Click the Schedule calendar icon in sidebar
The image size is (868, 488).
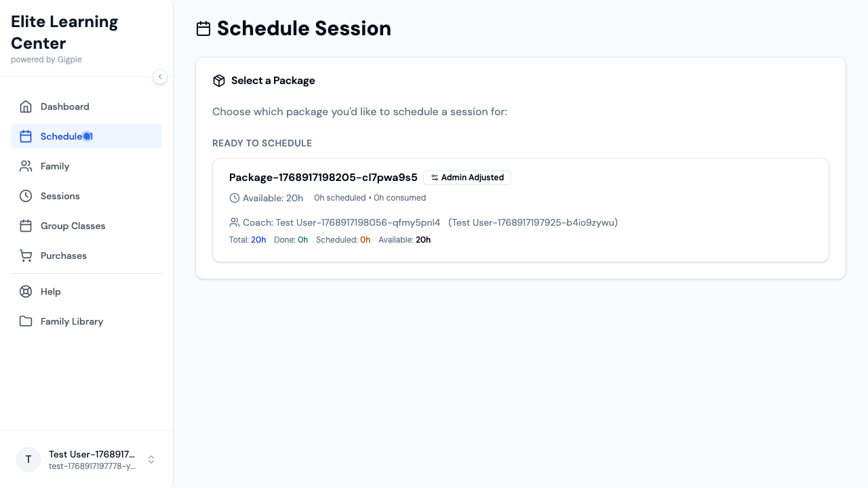tap(26, 136)
